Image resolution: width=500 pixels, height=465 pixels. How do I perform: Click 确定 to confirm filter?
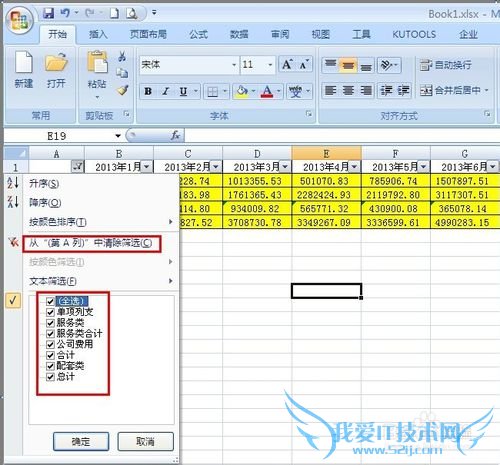81,442
